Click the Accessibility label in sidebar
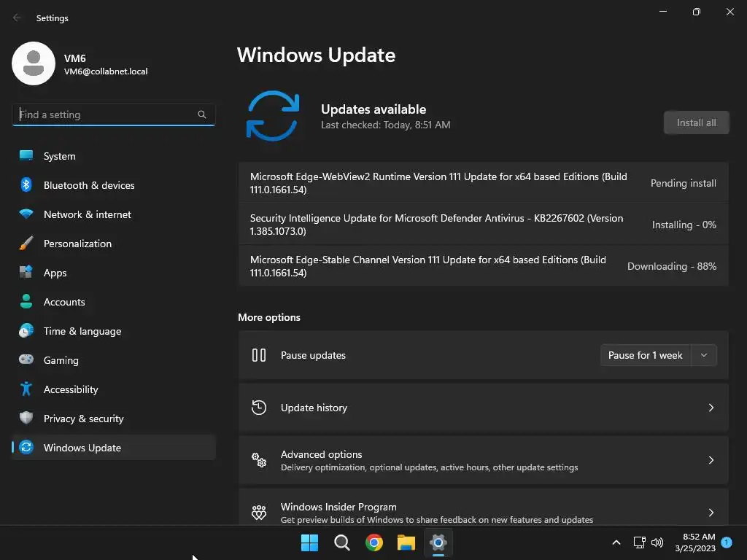The height and width of the screenshot is (560, 747). pyautogui.click(x=71, y=389)
